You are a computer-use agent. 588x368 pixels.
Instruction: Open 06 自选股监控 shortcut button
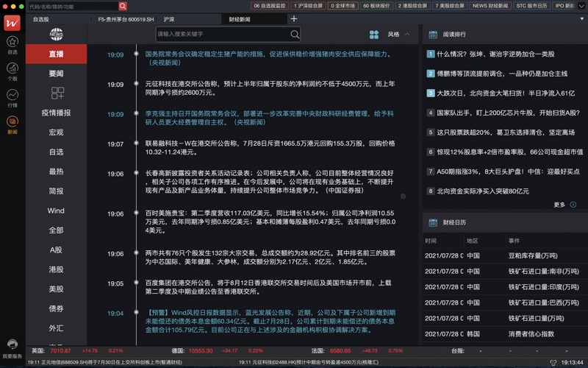[x=269, y=6]
